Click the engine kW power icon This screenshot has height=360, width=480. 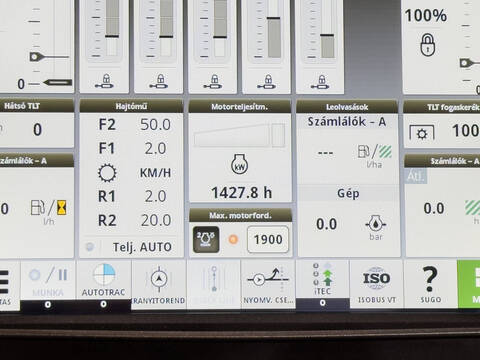[x=240, y=165]
